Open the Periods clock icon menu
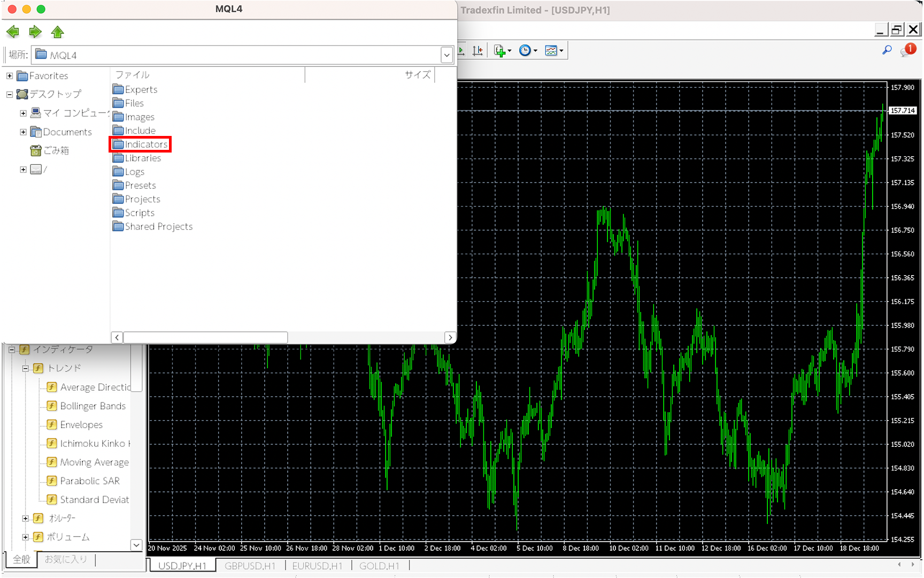Image resolution: width=924 pixels, height=578 pixels. click(527, 51)
